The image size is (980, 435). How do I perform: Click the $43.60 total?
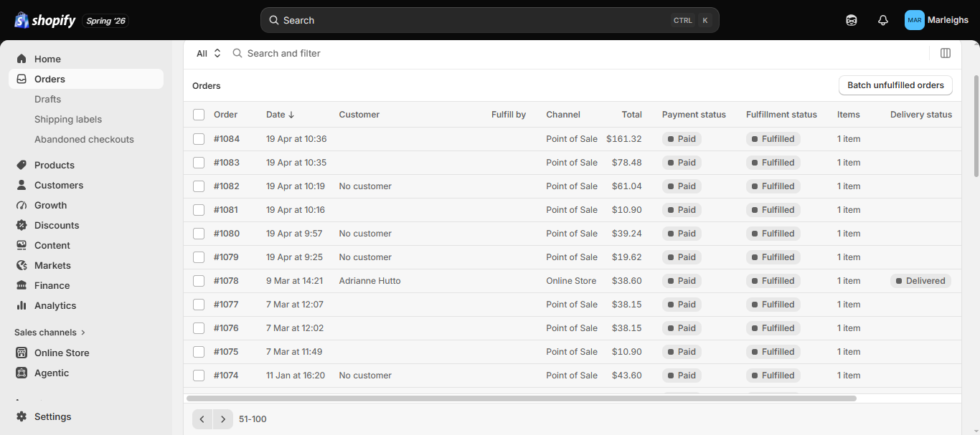coord(627,376)
